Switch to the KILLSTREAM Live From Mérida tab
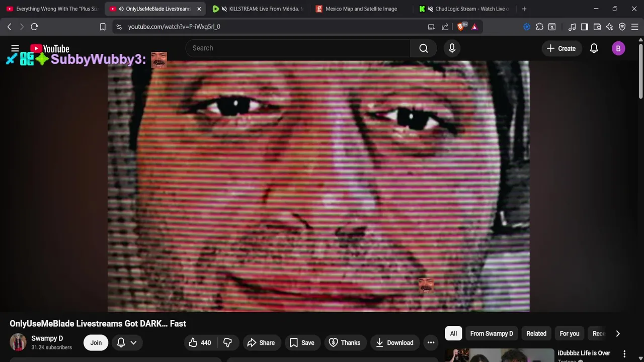644x362 pixels. [x=258, y=9]
